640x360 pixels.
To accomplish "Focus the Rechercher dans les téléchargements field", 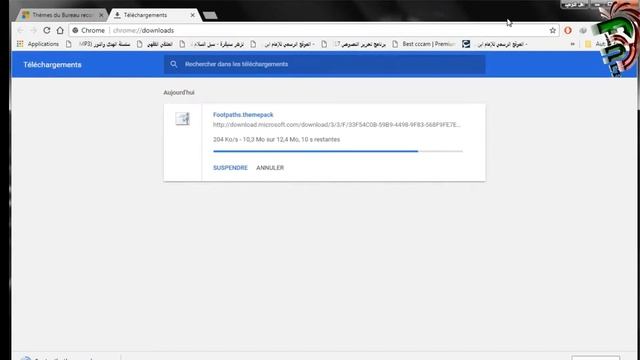I will [324, 64].
